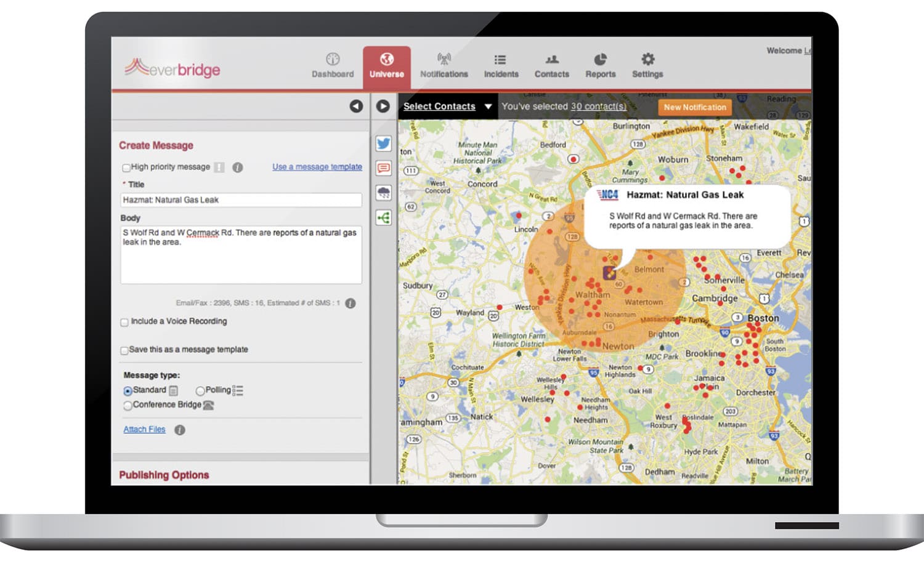Click the green share network icon
This screenshot has height=567, width=924.
pos(383,217)
